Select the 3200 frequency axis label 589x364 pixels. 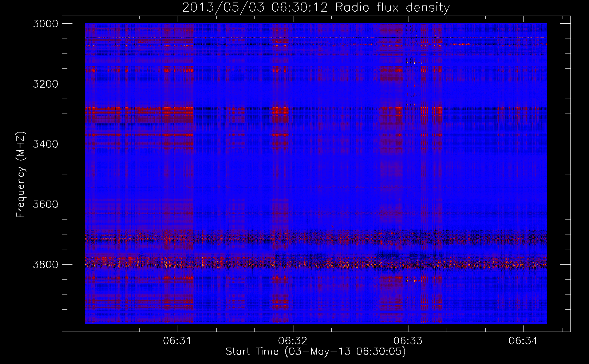[46, 84]
